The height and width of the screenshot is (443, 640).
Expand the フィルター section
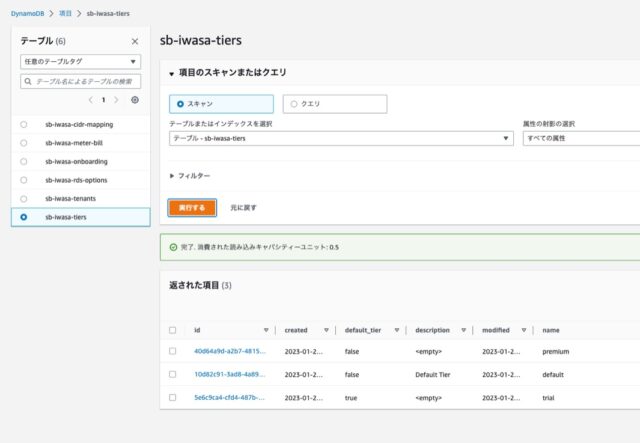pos(190,176)
